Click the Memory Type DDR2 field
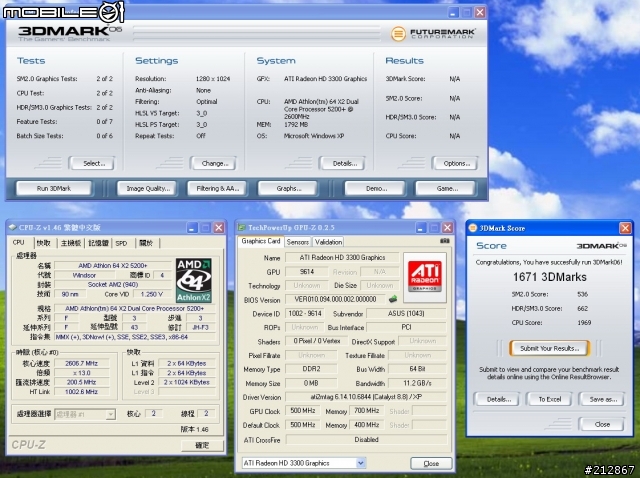640x478 pixels. pyautogui.click(x=311, y=369)
